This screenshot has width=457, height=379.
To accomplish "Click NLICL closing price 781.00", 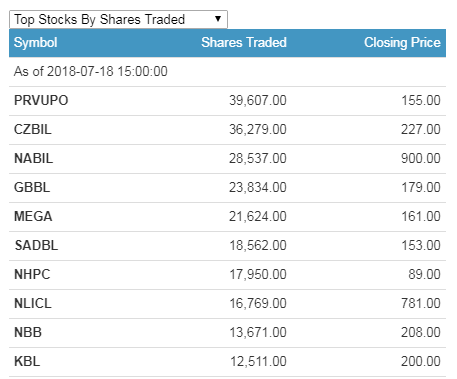I will point(421,303).
